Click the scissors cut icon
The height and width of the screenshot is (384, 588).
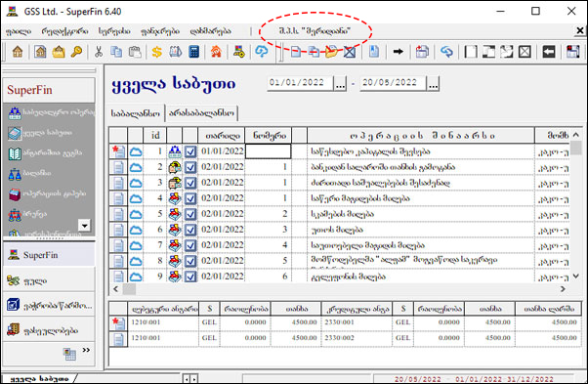[x=99, y=52]
